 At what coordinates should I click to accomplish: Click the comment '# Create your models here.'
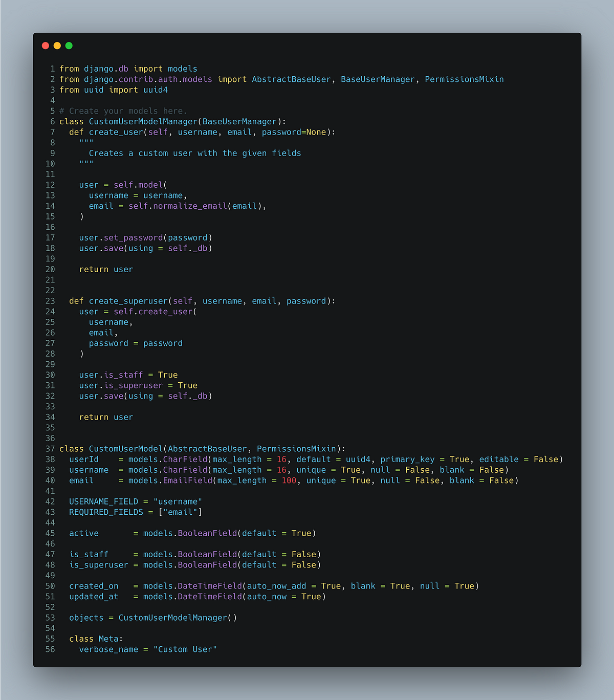123,111
